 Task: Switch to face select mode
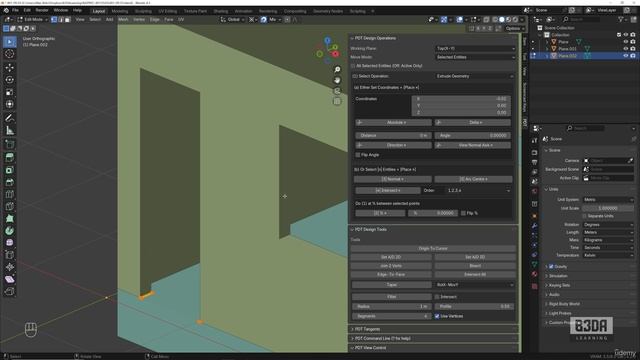(67, 19)
